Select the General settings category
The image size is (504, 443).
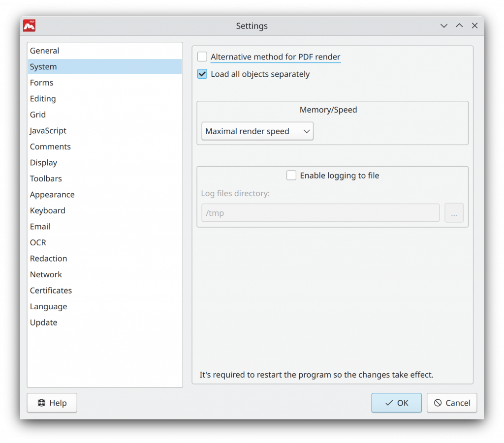tap(105, 51)
